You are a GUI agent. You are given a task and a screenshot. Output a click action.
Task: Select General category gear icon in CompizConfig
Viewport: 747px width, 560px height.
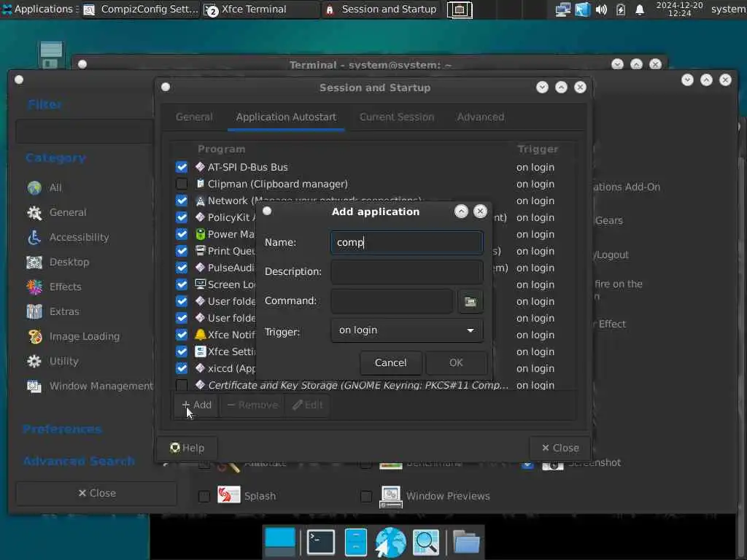pyautogui.click(x=34, y=212)
